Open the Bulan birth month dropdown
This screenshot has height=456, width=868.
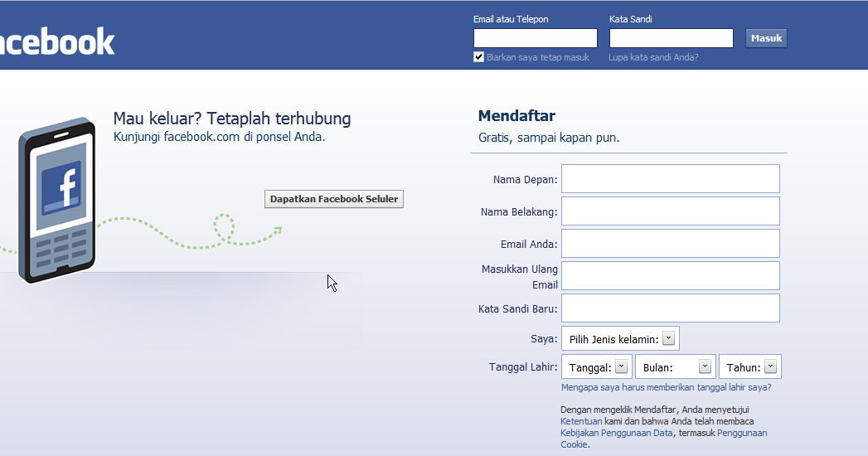pos(676,367)
